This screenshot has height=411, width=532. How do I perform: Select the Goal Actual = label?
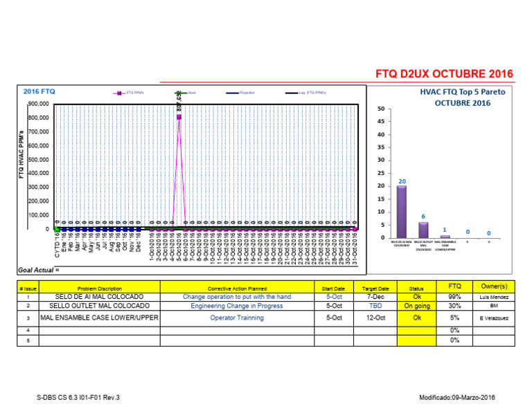point(38,270)
